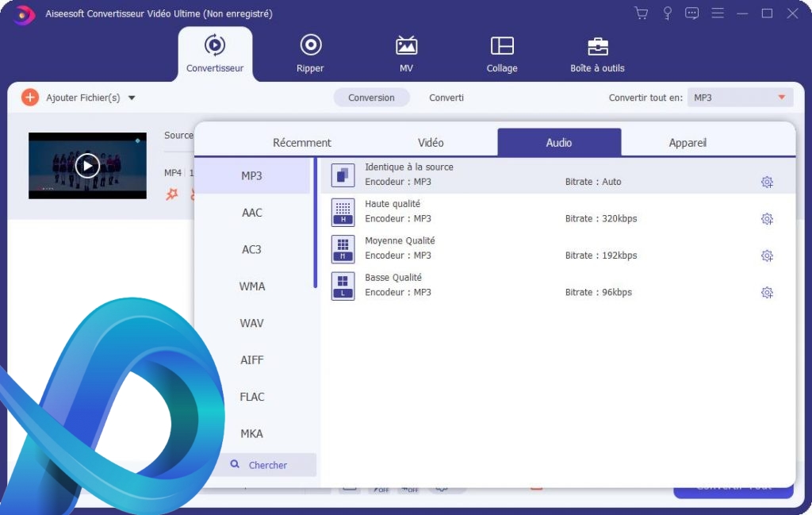The height and width of the screenshot is (515, 812).
Task: Pick WMA in the format list
Action: (252, 286)
